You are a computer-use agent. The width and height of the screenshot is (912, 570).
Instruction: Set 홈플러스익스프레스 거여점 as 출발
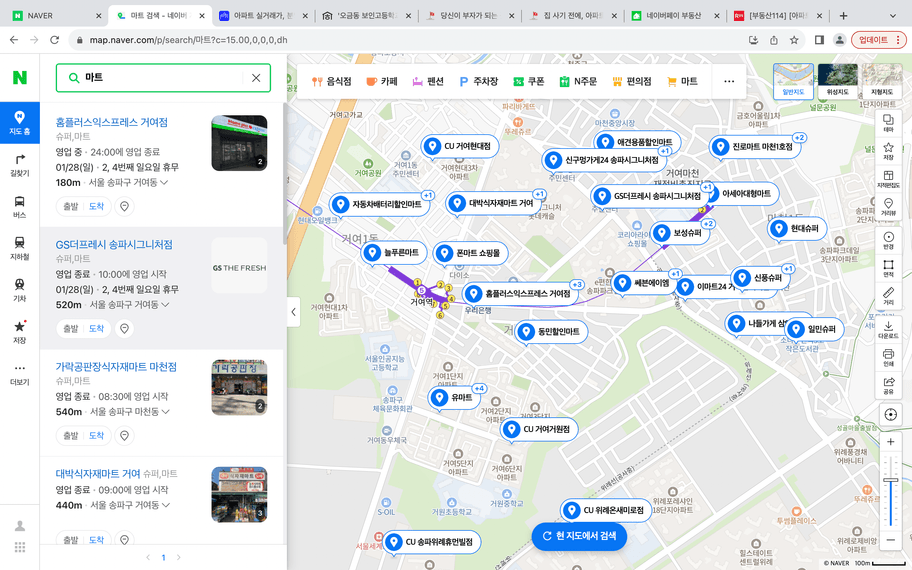pos(70,206)
